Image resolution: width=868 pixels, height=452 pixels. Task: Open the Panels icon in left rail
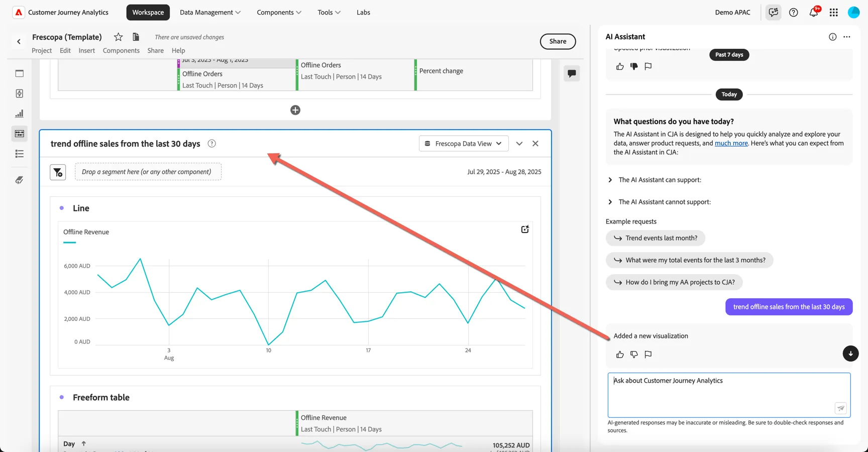(x=20, y=73)
